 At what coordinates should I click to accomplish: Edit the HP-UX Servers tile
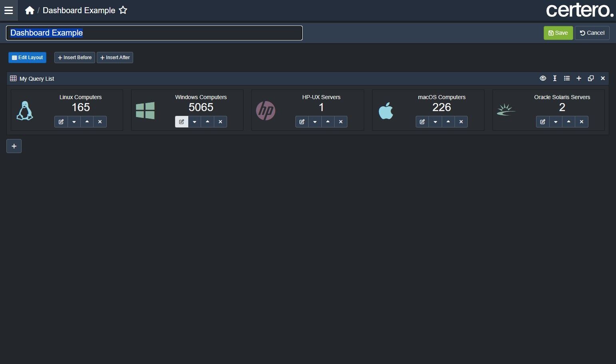coord(302,122)
